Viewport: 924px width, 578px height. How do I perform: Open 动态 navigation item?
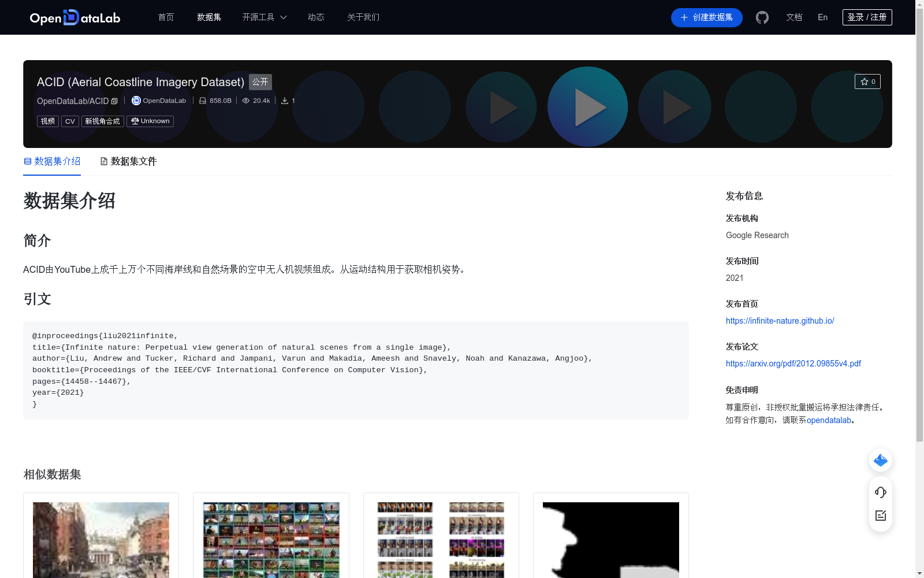coord(316,17)
